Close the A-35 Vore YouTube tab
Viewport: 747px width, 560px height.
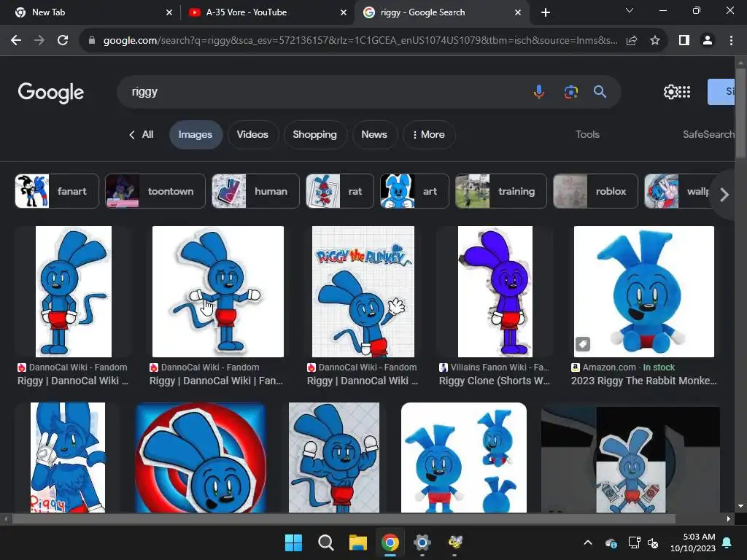click(x=344, y=12)
